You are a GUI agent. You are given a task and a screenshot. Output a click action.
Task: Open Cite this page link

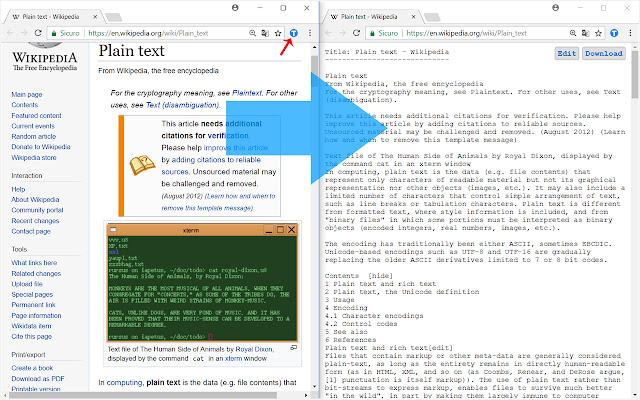point(31,337)
